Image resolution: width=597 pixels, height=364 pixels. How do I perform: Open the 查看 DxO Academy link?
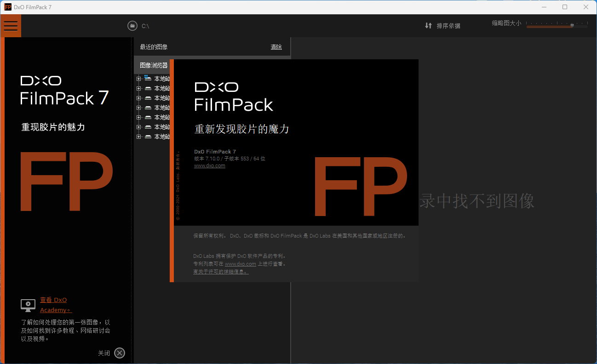tap(56, 305)
